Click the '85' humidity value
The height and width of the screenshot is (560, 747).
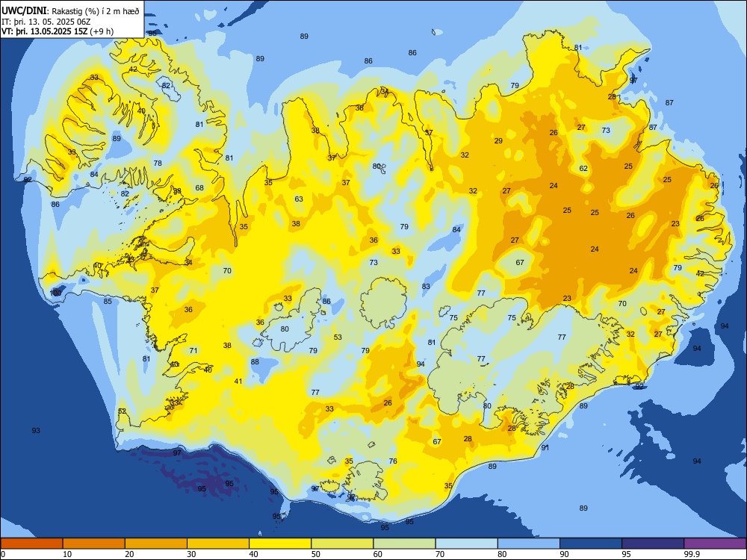[108, 301]
